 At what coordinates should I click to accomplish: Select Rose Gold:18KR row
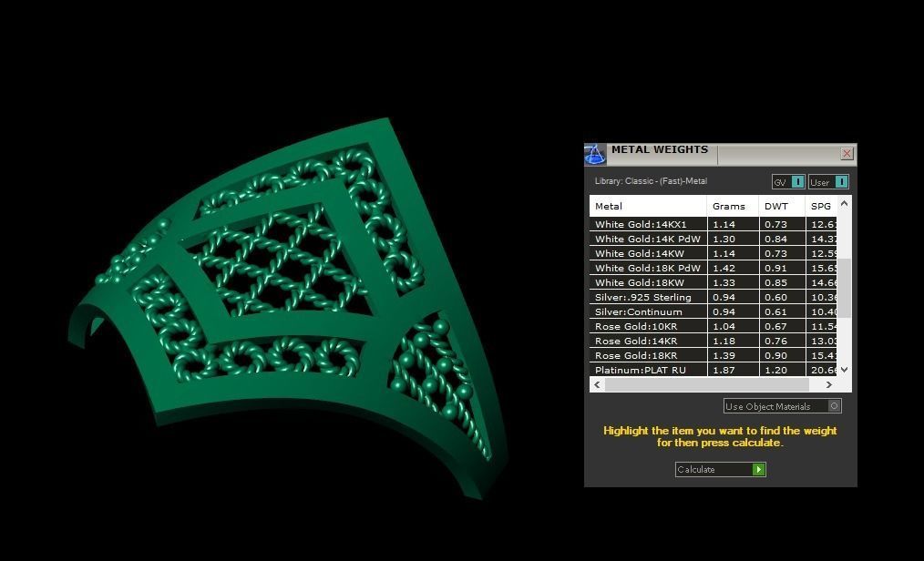(x=713, y=355)
